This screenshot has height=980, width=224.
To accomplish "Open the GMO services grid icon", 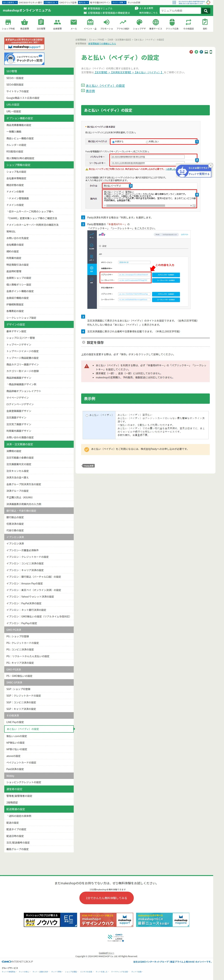I will pyautogui.click(x=174, y=2).
